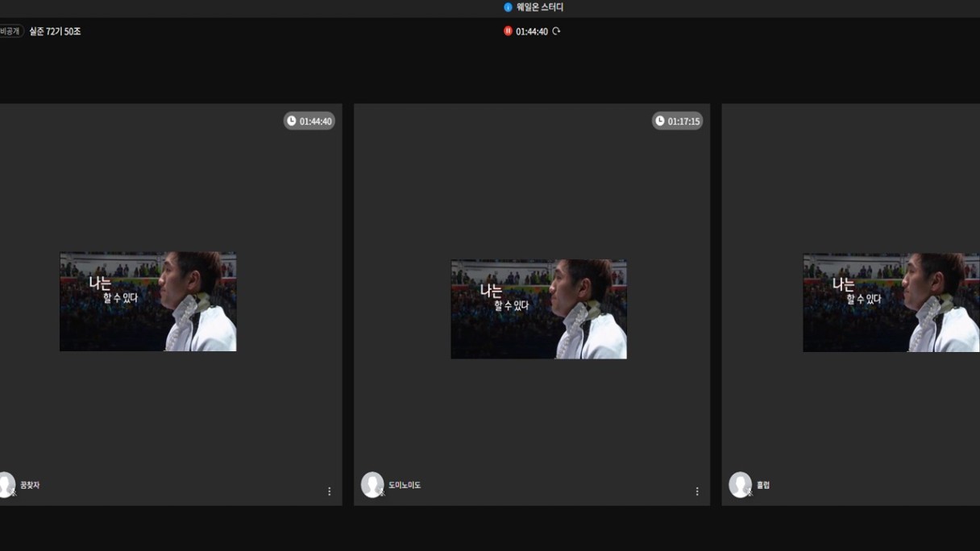Click the top center timer 01:44:40
This screenshot has height=551, width=980.
tap(532, 31)
